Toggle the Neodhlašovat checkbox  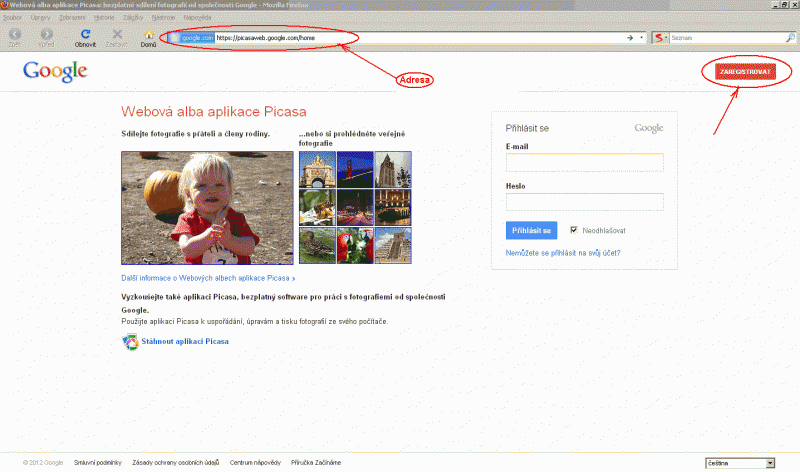tap(573, 230)
